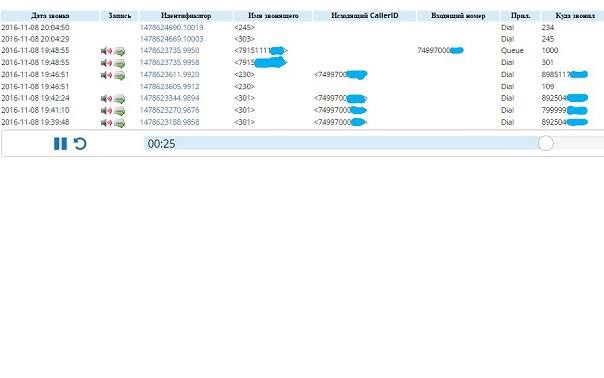Image resolution: width=604 pixels, height=378 pixels.
Task: Click destination 109
Action: tap(548, 86)
